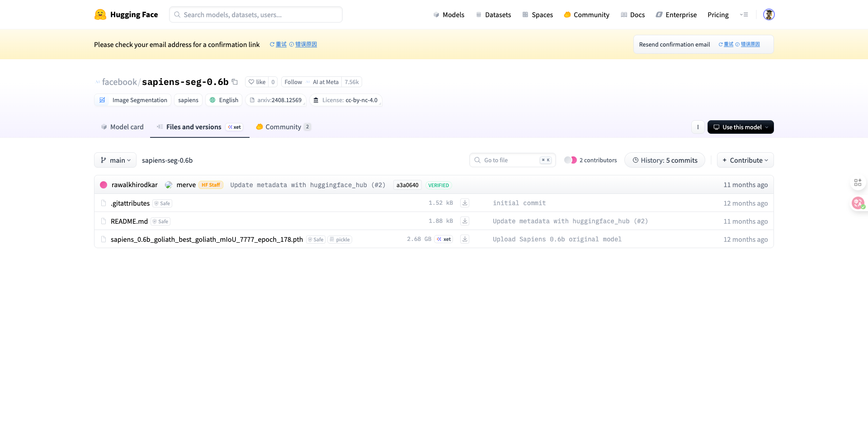868x433 pixels.
Task: Open the Community tab with 2 discussions
Action: 283,127
